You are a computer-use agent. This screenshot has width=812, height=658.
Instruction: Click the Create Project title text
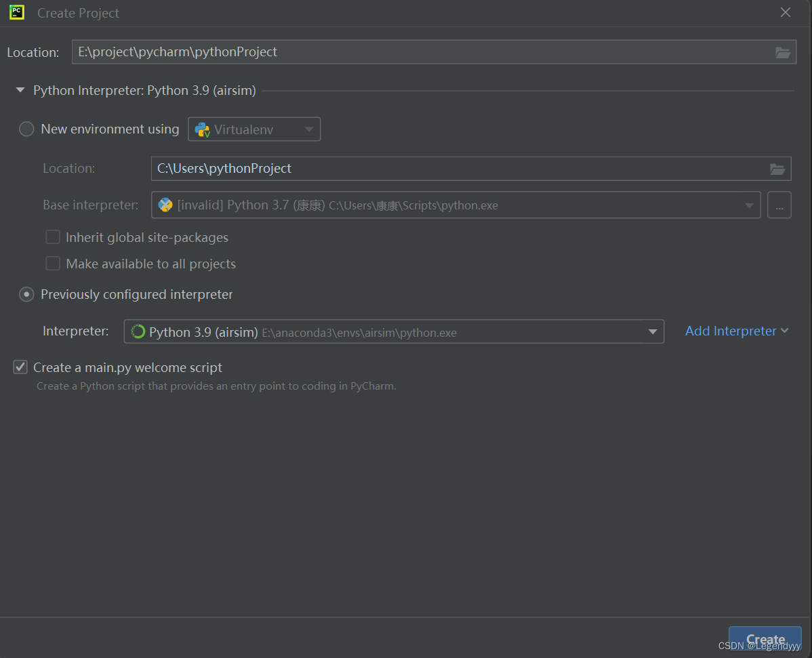pyautogui.click(x=78, y=13)
